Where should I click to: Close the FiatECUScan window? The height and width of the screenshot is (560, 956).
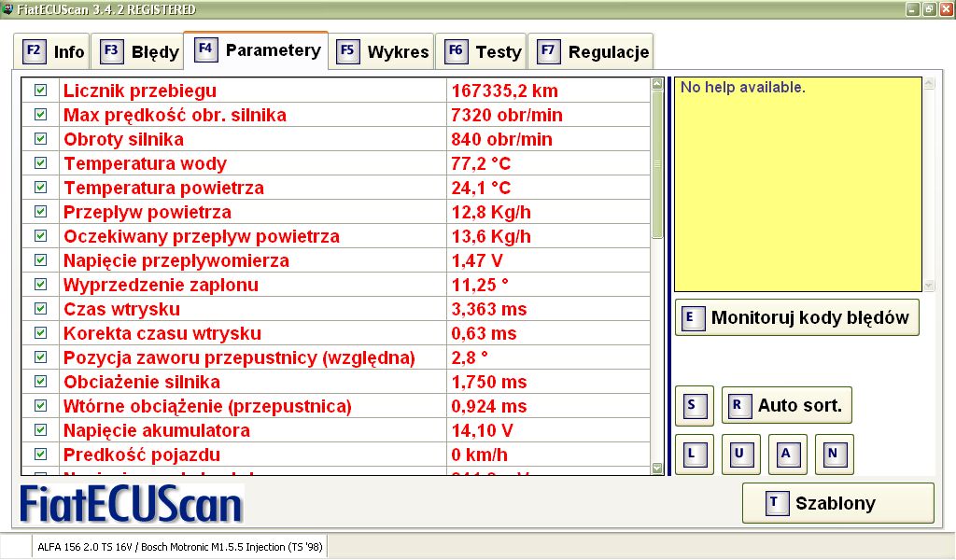(x=947, y=9)
